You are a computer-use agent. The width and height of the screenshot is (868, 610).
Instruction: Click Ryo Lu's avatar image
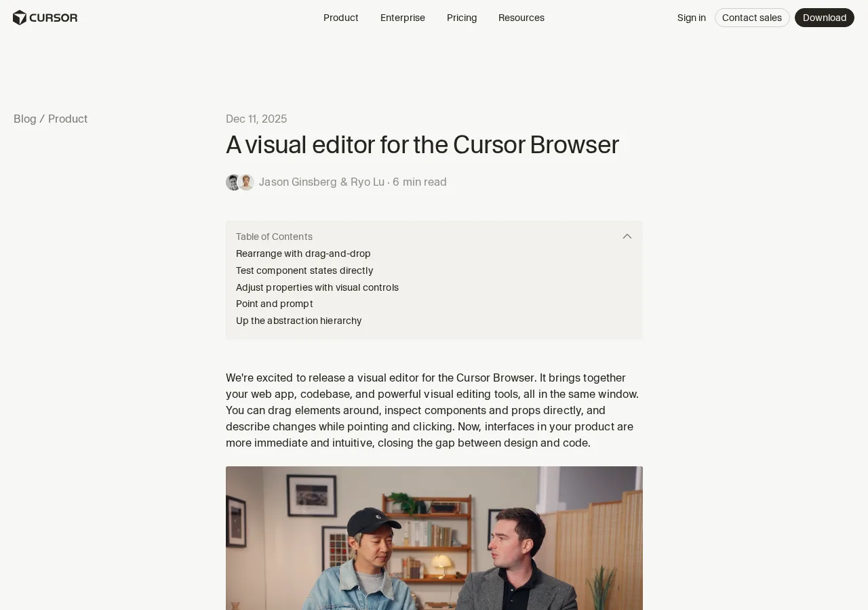click(x=247, y=182)
